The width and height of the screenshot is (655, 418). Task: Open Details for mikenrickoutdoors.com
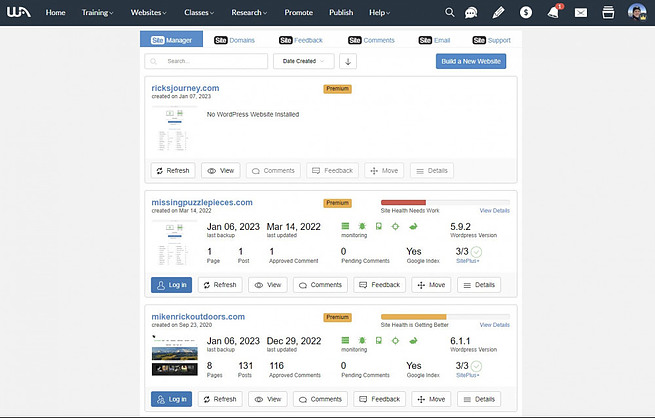[479, 399]
